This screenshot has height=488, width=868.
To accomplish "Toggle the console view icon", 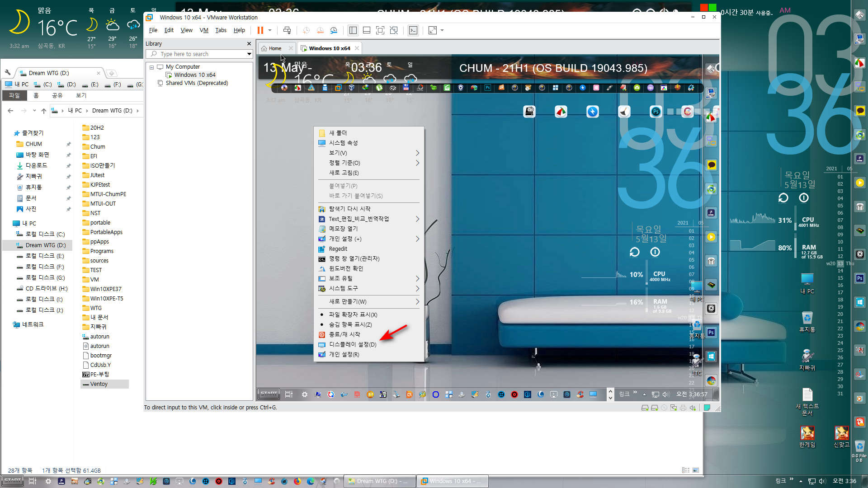I will pyautogui.click(x=413, y=30).
